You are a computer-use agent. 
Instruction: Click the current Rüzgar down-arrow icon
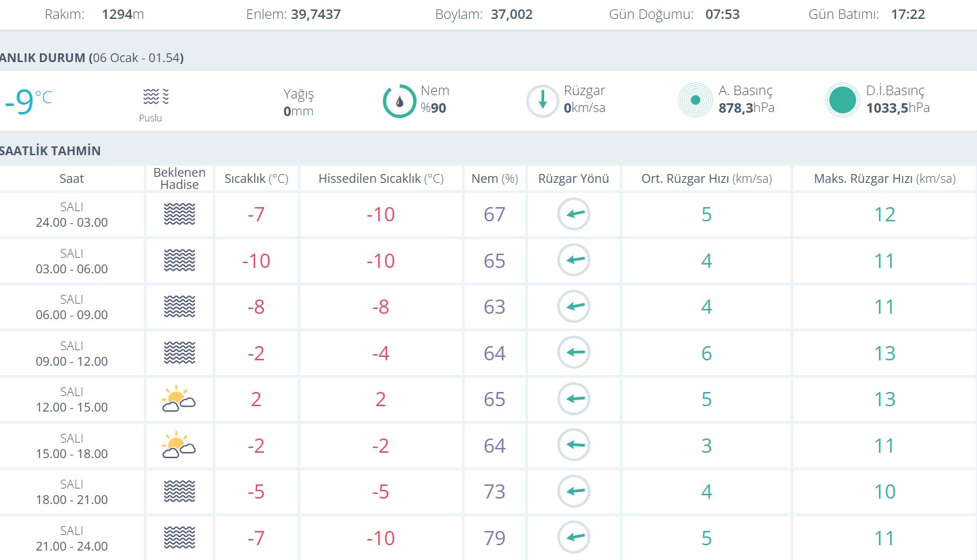tap(543, 101)
